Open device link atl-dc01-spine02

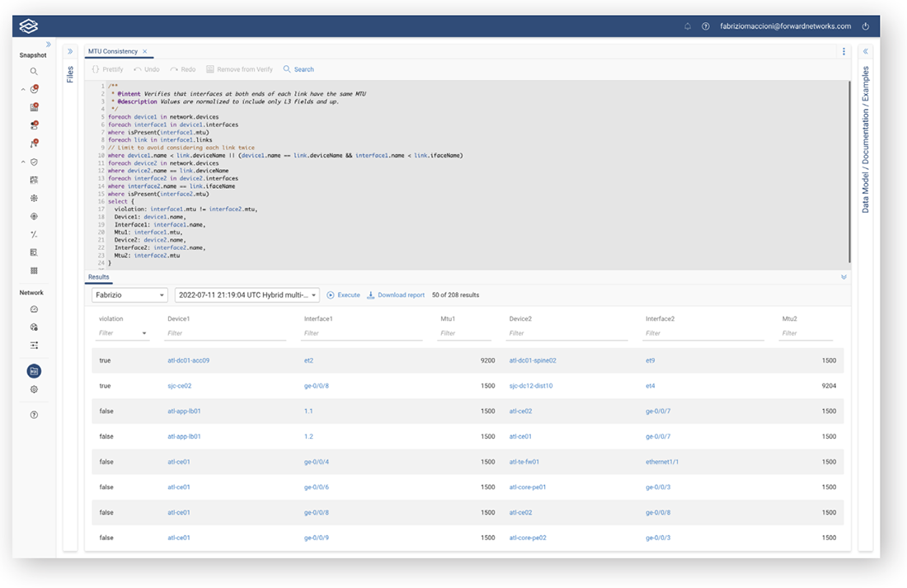(533, 360)
